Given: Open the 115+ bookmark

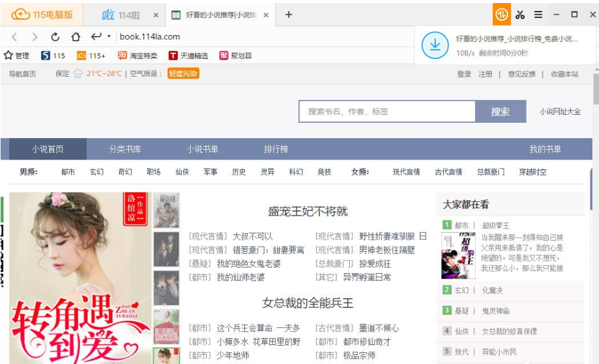Looking at the screenshot, I should 91,56.
